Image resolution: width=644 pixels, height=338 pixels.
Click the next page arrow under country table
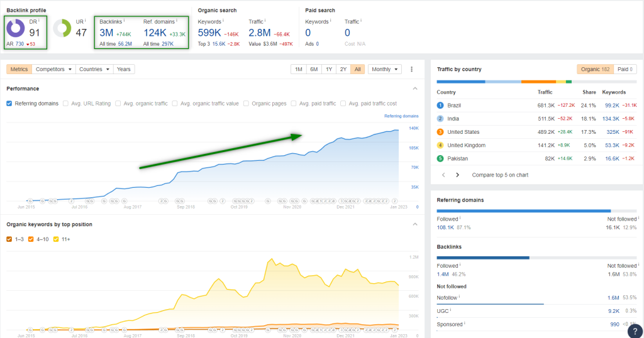click(457, 175)
